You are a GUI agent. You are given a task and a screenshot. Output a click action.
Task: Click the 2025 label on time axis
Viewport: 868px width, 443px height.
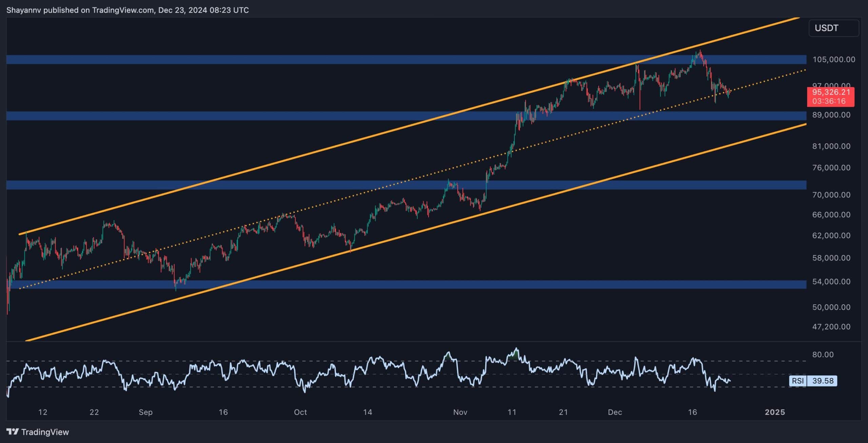click(775, 412)
